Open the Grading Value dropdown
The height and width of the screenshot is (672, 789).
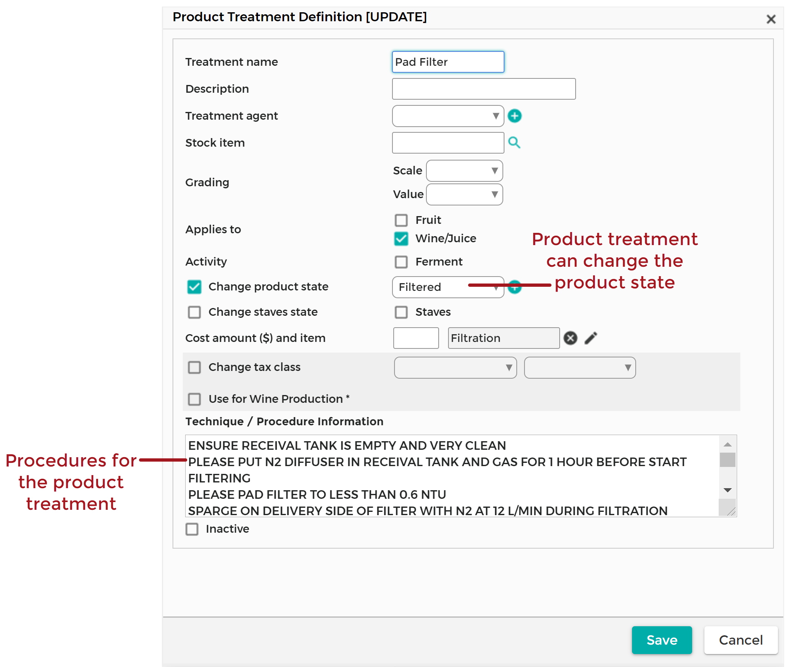tap(464, 194)
